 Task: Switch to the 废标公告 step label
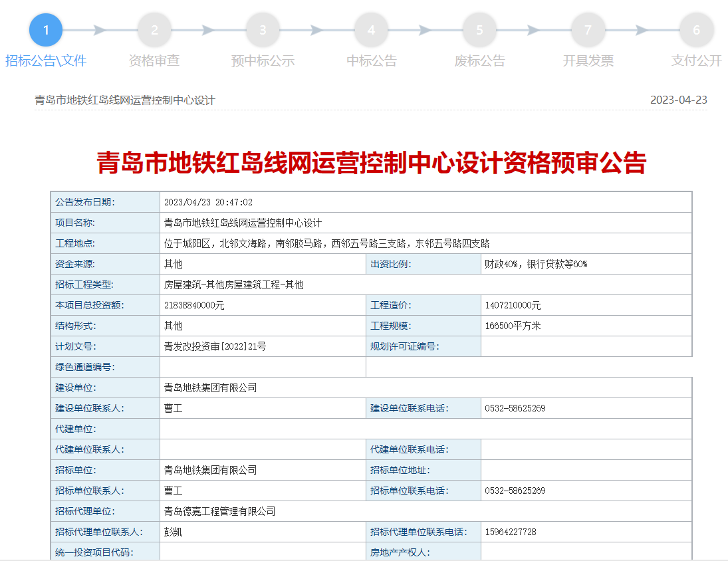tap(479, 60)
